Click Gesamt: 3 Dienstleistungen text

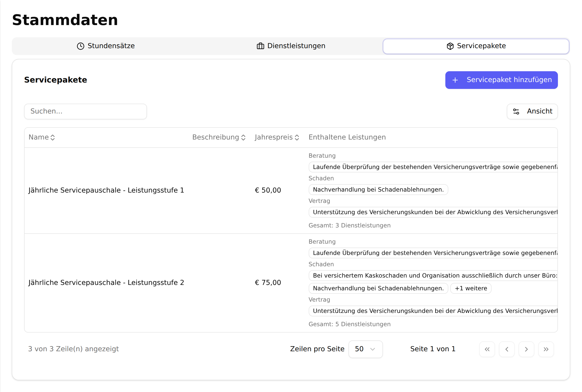coord(349,225)
